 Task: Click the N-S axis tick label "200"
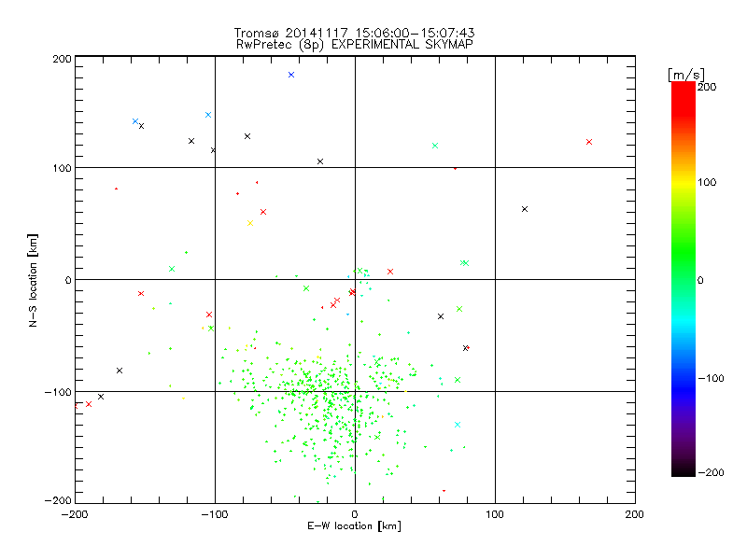(63, 59)
